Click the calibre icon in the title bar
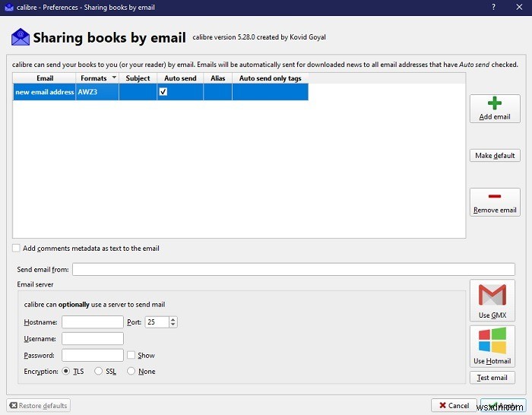 [9, 7]
